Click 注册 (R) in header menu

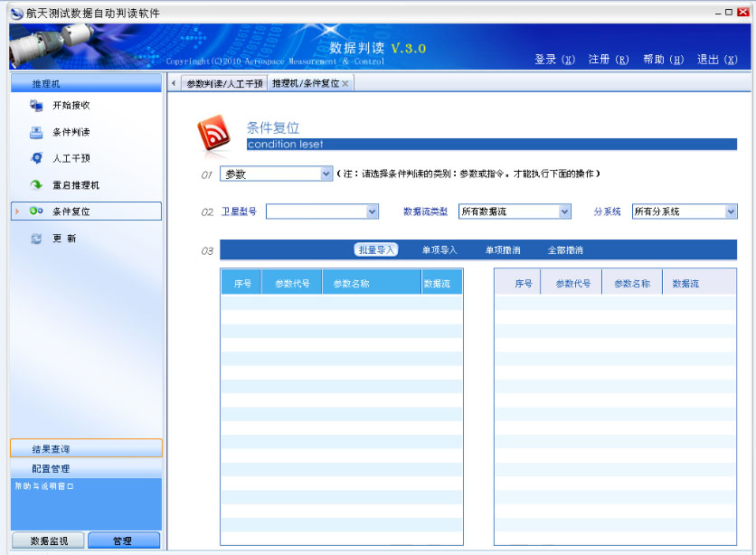[609, 60]
